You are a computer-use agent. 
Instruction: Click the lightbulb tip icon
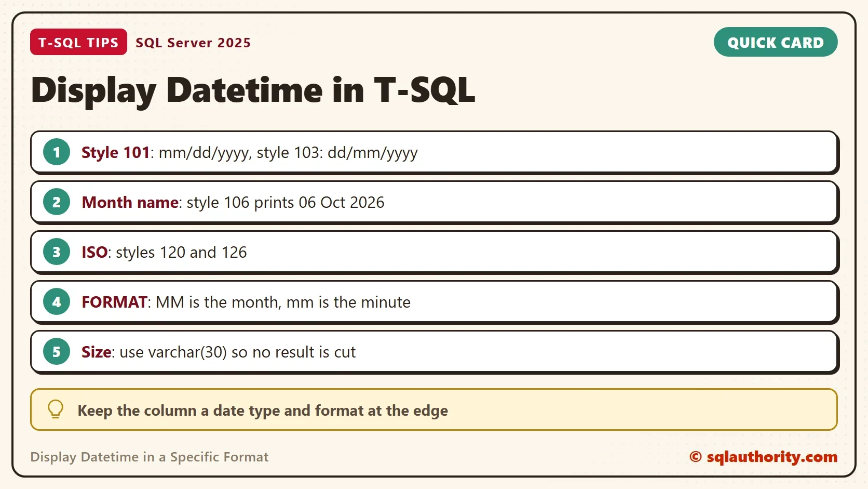tap(56, 409)
